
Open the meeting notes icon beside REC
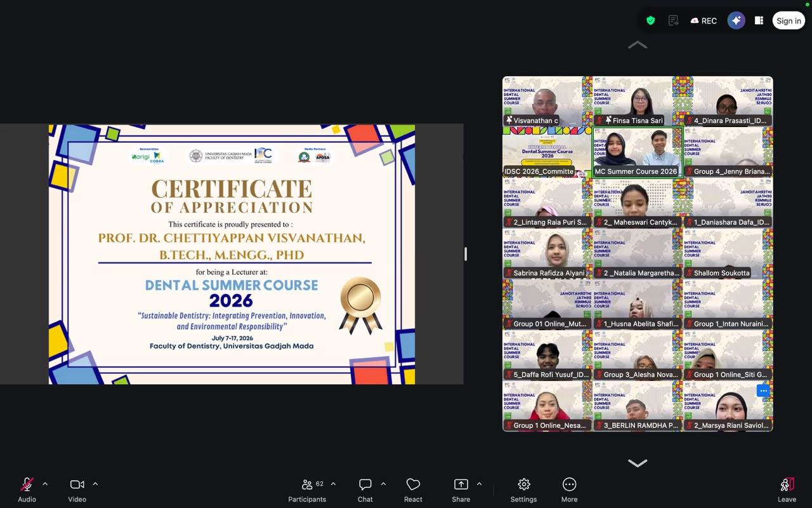click(x=674, y=20)
